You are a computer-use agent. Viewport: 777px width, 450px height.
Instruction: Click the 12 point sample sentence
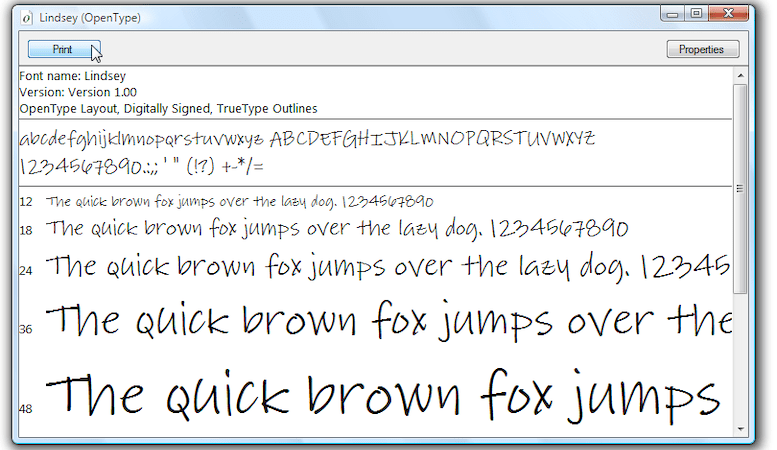pos(240,201)
